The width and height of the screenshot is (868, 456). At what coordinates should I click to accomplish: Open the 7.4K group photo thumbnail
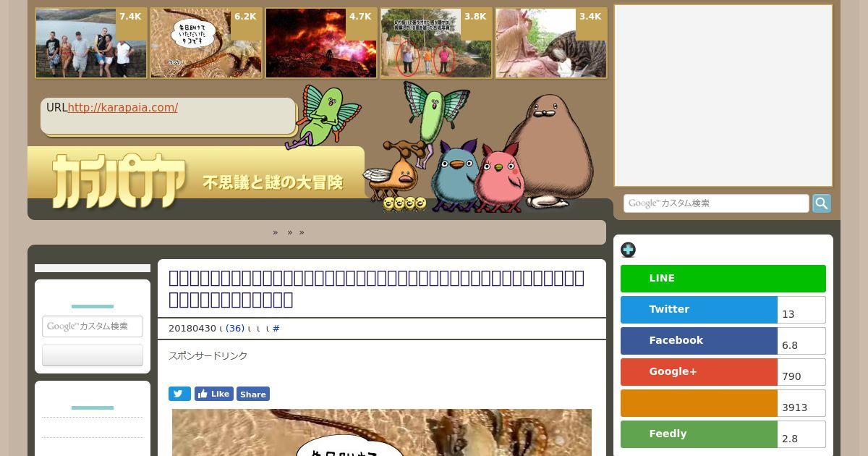click(x=91, y=43)
